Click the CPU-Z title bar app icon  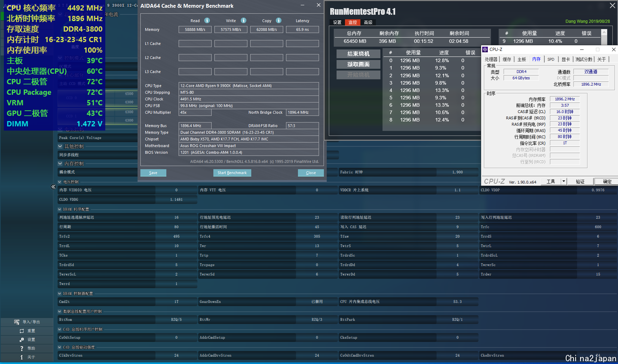point(485,49)
